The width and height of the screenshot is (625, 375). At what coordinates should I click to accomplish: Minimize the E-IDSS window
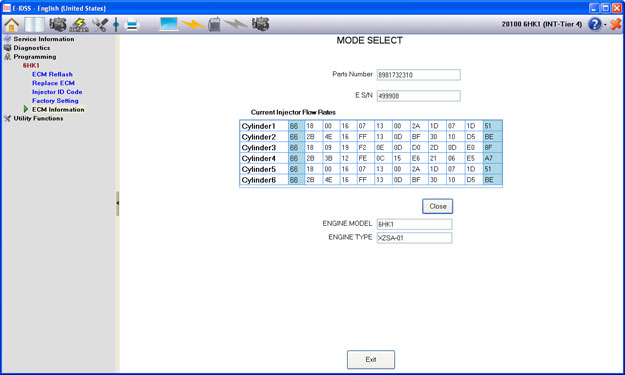[594, 8]
